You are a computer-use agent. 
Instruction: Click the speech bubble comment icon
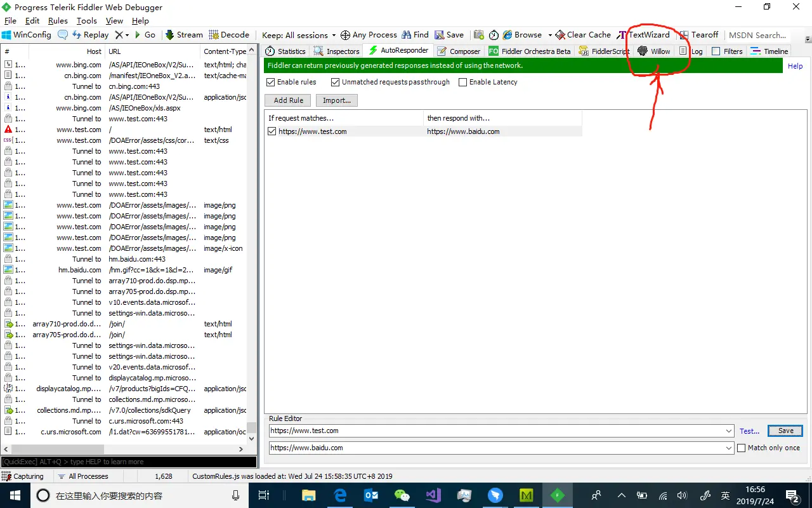(63, 35)
